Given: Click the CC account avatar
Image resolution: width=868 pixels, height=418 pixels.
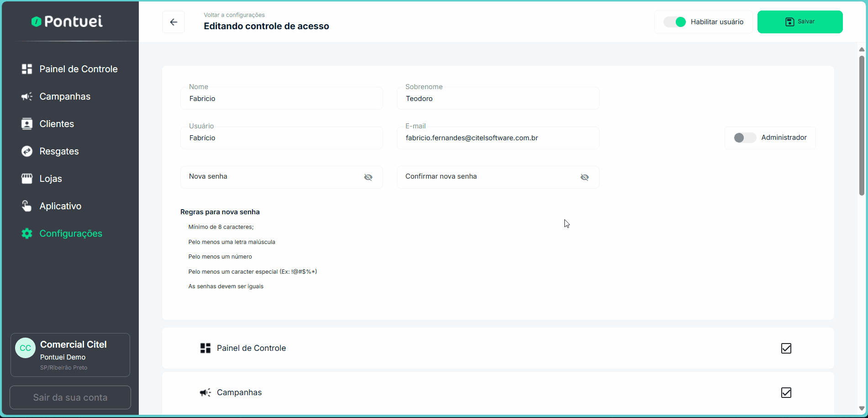Looking at the screenshot, I should point(25,348).
